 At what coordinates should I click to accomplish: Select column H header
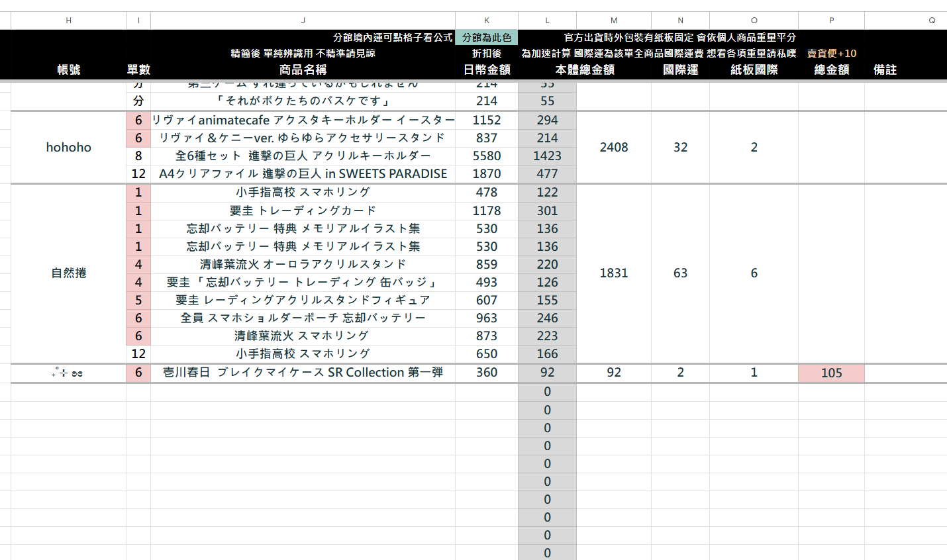point(68,21)
